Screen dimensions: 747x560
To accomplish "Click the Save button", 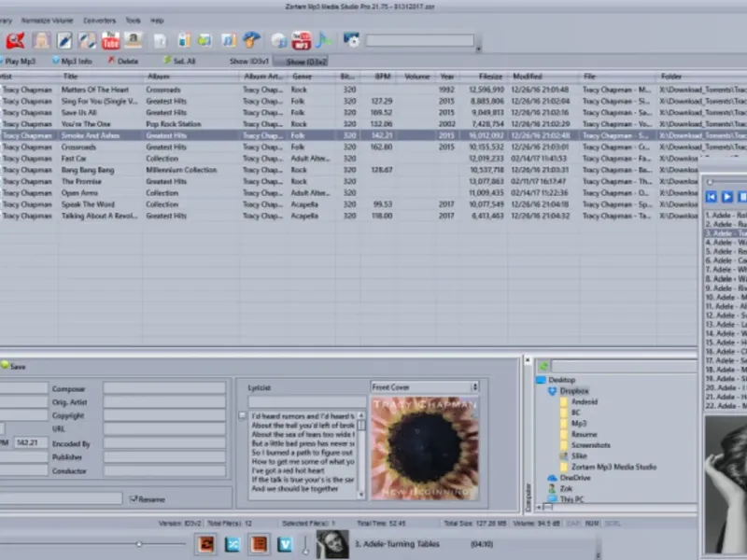I will point(18,367).
